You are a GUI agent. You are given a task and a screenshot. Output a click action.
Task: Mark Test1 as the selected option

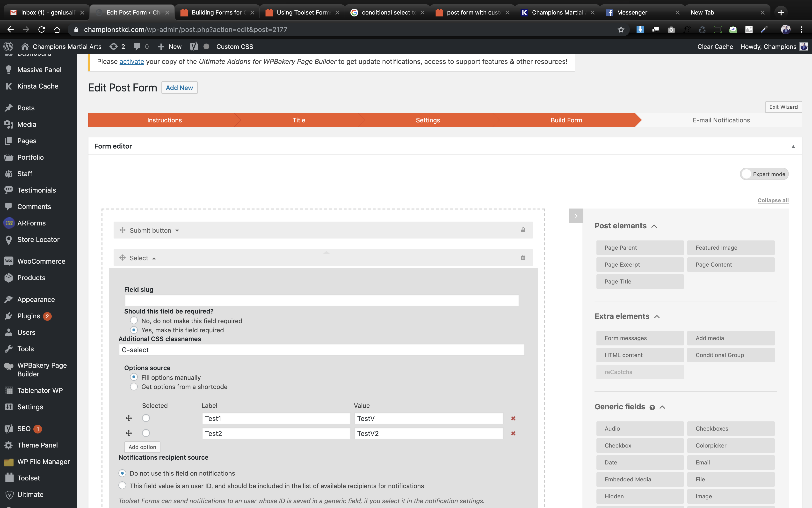(x=146, y=418)
